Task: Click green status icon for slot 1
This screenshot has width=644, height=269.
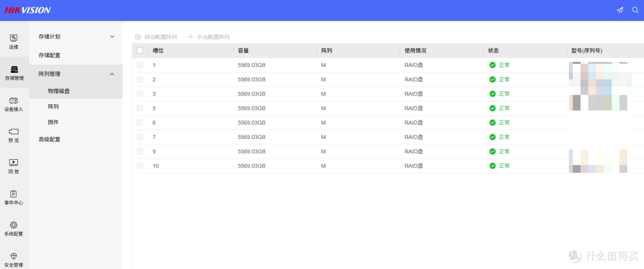Action: coord(493,65)
